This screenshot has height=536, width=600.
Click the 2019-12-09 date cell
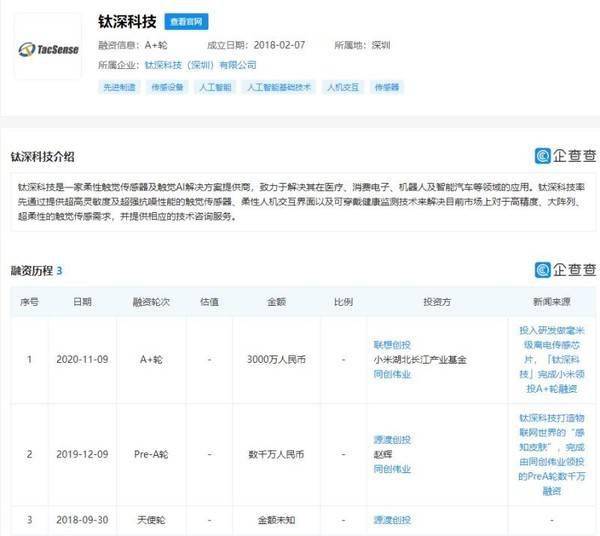[x=82, y=454]
